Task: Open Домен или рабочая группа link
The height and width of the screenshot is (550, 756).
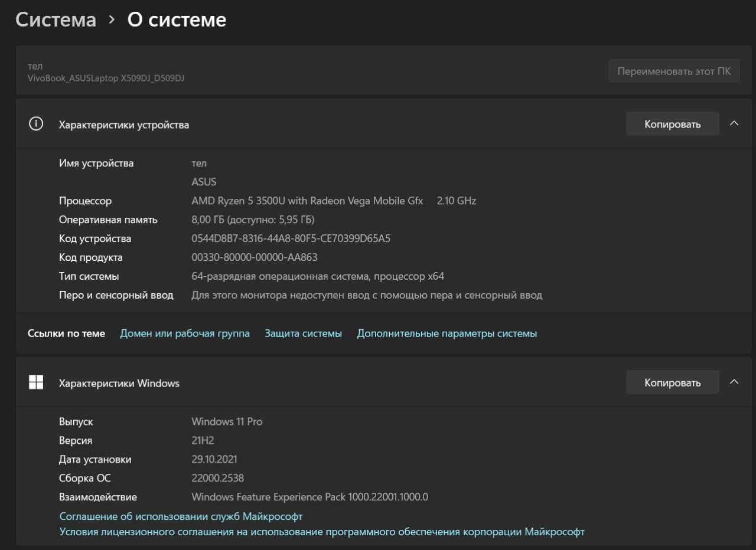Action: pos(185,333)
